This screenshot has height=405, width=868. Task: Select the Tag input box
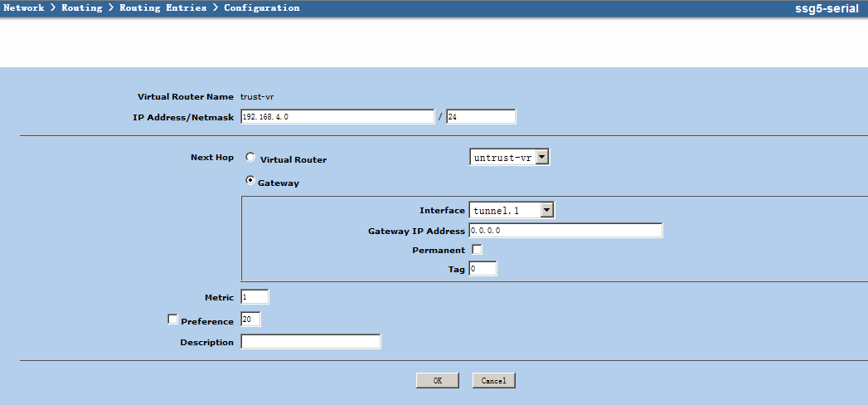click(482, 269)
